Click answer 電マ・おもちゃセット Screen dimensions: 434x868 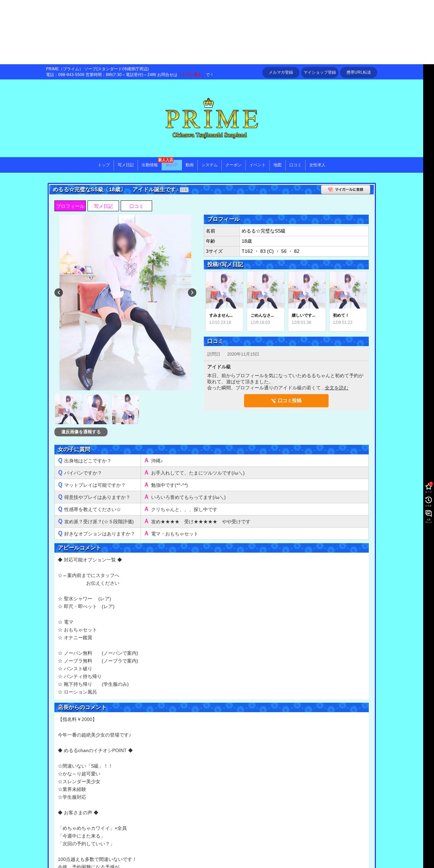click(x=174, y=534)
